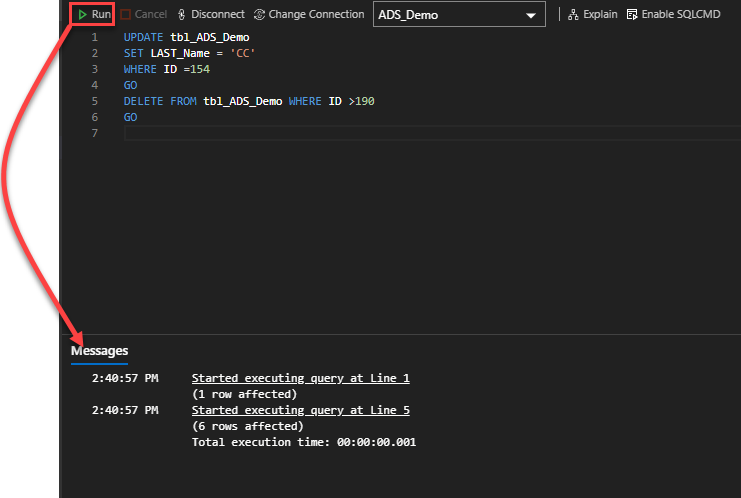Jump to 'Started executing query at Line 5'
The height and width of the screenshot is (498, 741).
pyautogui.click(x=300, y=410)
